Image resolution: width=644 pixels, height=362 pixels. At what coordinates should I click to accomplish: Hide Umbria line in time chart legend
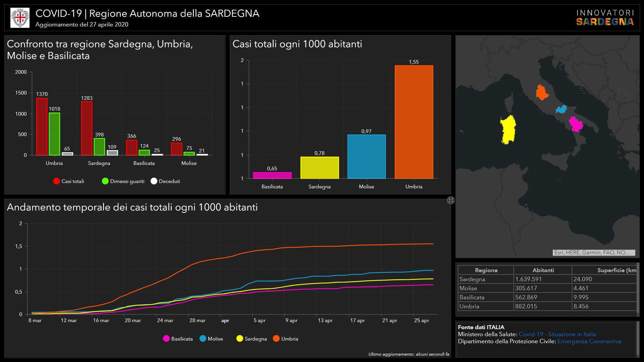(x=285, y=339)
